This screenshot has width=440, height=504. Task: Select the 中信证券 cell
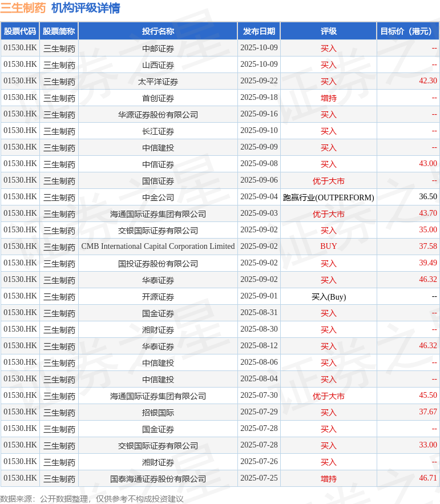pyautogui.click(x=158, y=164)
